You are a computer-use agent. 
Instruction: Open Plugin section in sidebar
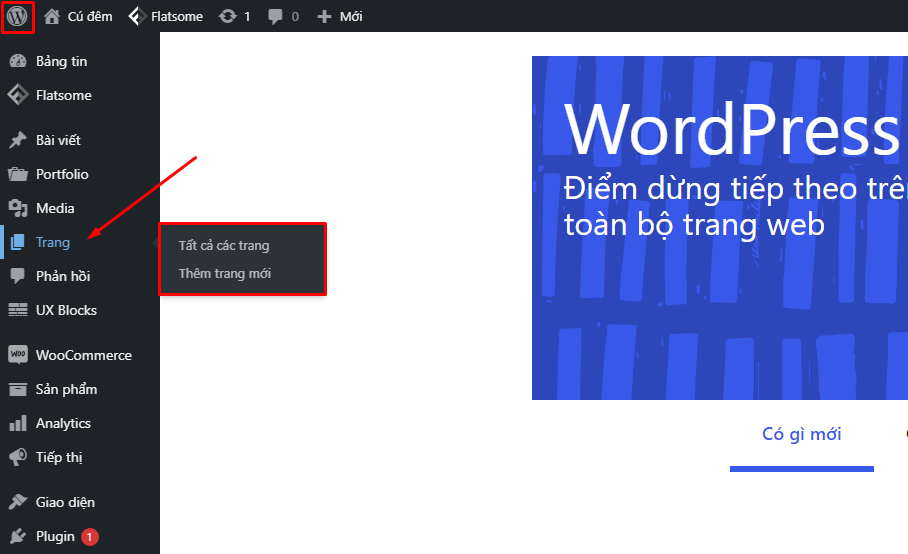pos(55,537)
